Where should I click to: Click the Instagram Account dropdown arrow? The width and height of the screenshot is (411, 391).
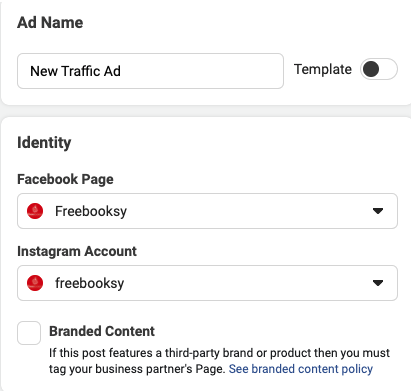tap(378, 283)
